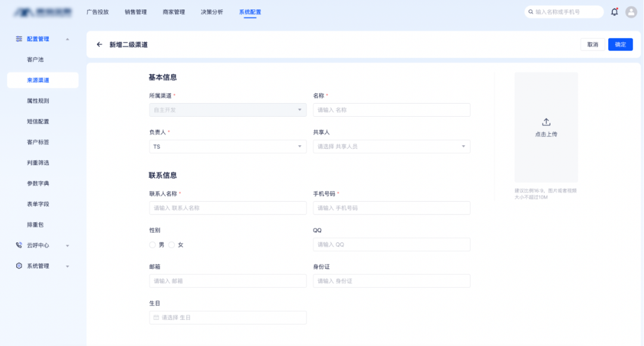
Task: Open the 共享人 selection dropdown
Action: tap(391, 146)
